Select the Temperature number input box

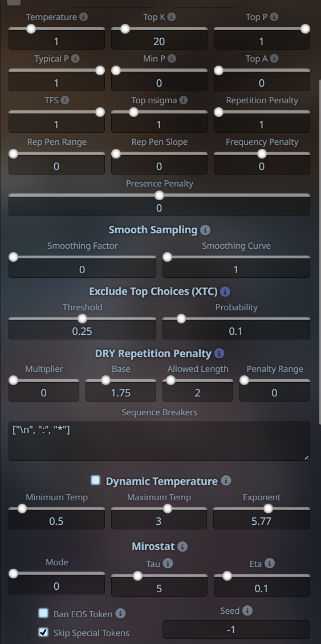click(56, 41)
